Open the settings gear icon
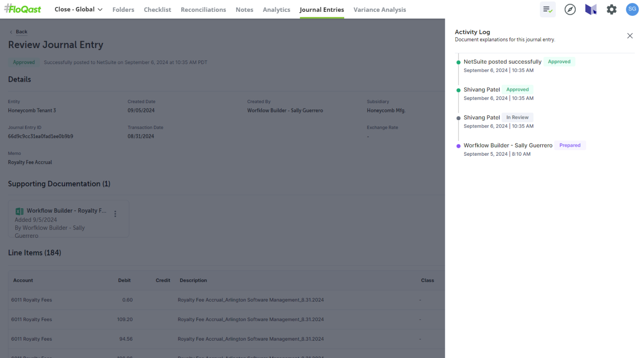This screenshot has width=644, height=358. click(611, 9)
